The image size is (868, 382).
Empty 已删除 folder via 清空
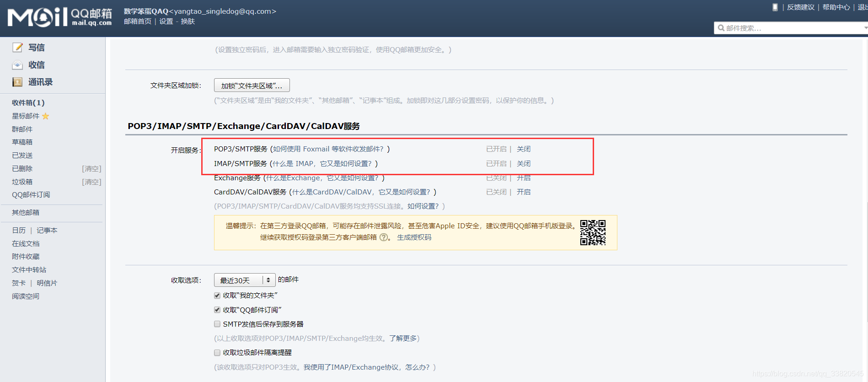(91, 169)
